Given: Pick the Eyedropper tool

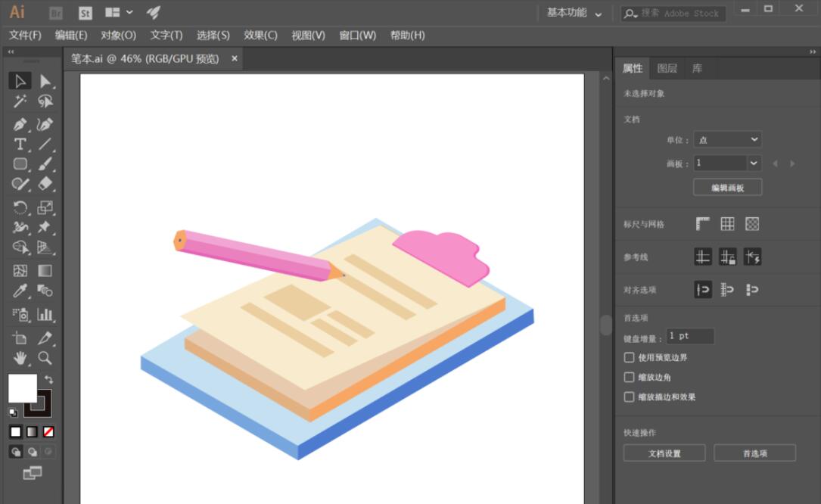Looking at the screenshot, I should click(x=20, y=291).
